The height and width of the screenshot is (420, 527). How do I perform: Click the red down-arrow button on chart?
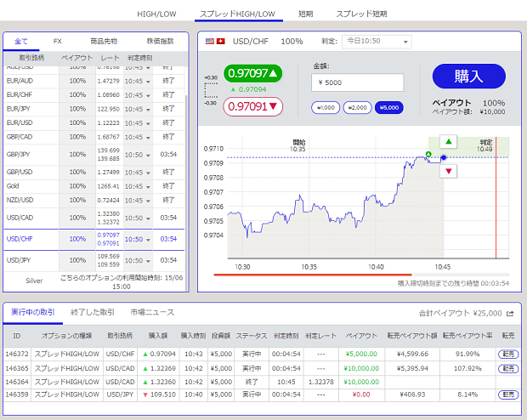pyautogui.click(x=448, y=171)
